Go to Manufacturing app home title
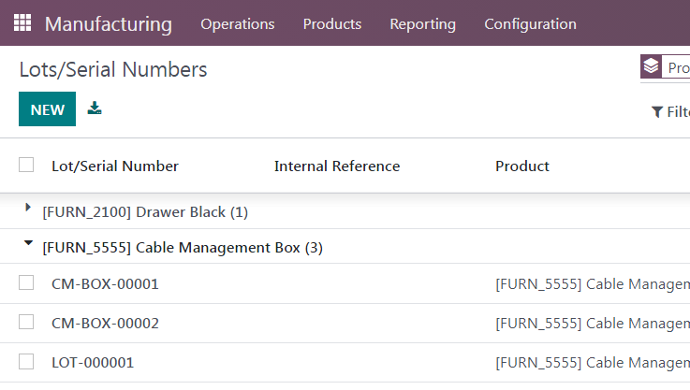Viewport: 690px width, 390px height. 108,24
